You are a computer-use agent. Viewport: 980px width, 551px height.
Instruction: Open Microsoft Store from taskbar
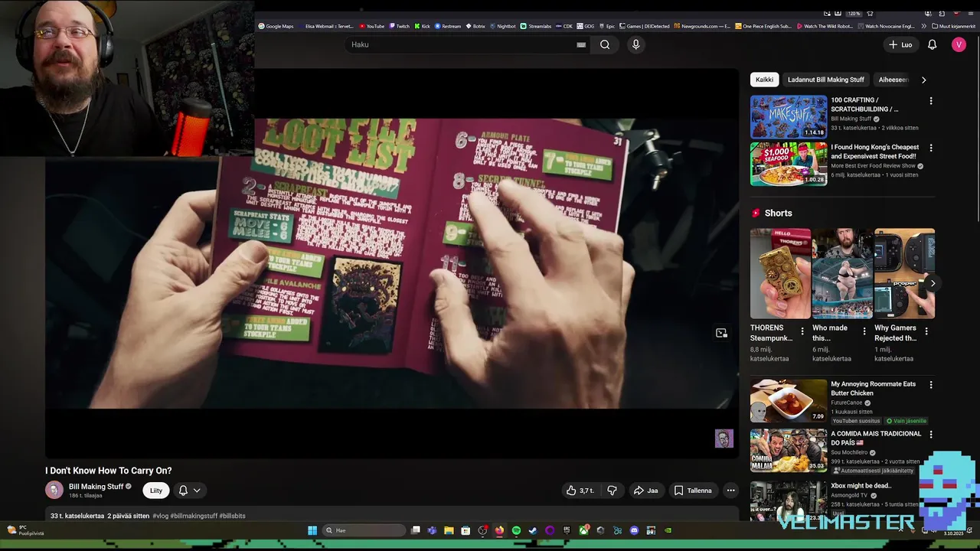(465, 530)
